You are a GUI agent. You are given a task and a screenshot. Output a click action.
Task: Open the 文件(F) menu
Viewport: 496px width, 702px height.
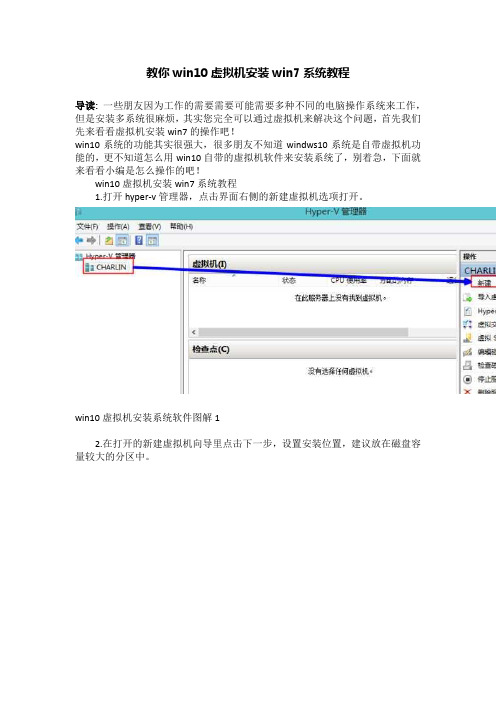pyautogui.click(x=87, y=227)
